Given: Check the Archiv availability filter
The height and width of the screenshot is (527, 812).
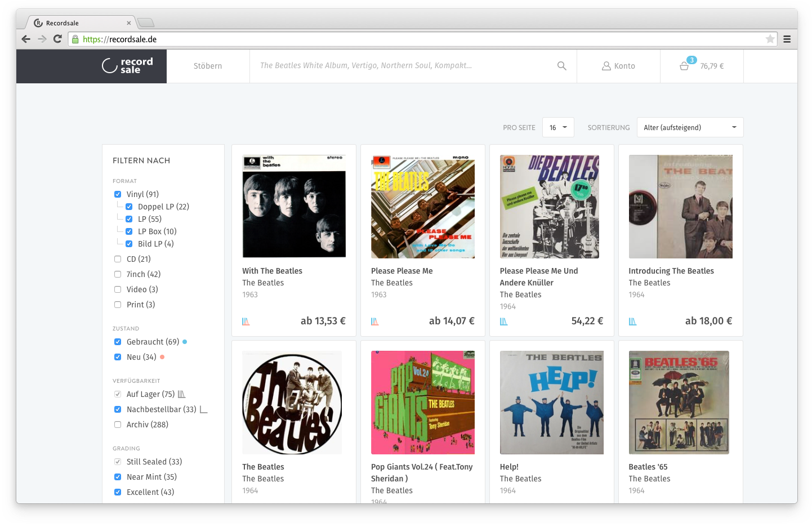Looking at the screenshot, I should (118, 425).
